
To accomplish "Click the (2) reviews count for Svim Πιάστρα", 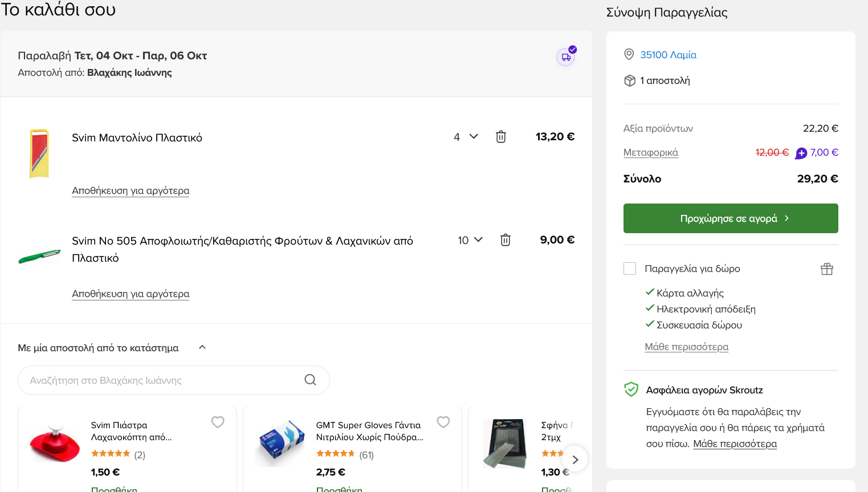I will pyautogui.click(x=140, y=455).
